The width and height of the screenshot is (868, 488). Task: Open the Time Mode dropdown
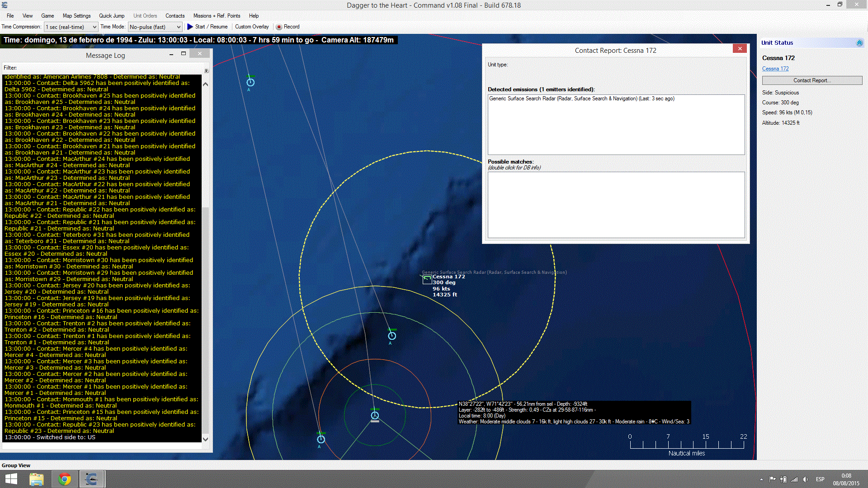tap(155, 27)
